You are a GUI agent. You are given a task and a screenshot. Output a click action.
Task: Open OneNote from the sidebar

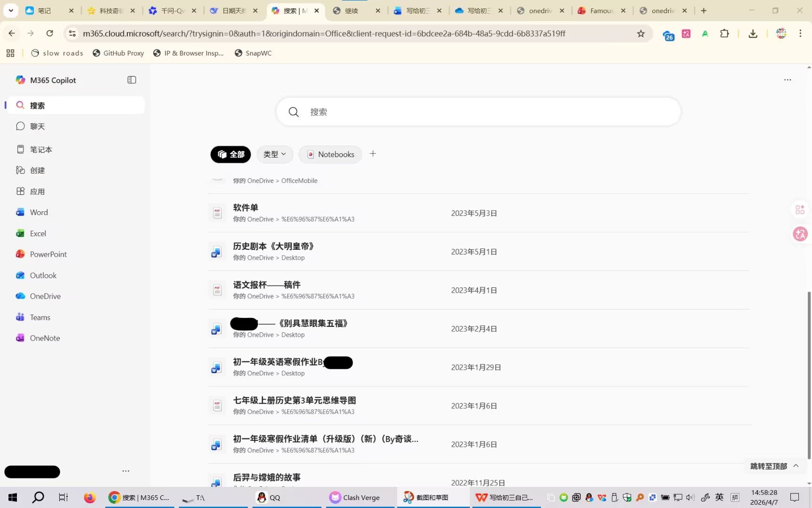pos(45,338)
